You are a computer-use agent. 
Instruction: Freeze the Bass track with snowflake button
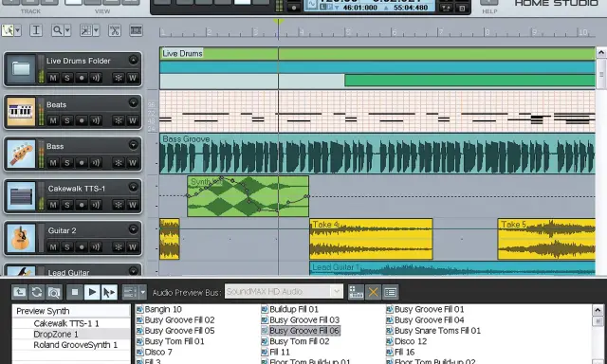(119, 162)
